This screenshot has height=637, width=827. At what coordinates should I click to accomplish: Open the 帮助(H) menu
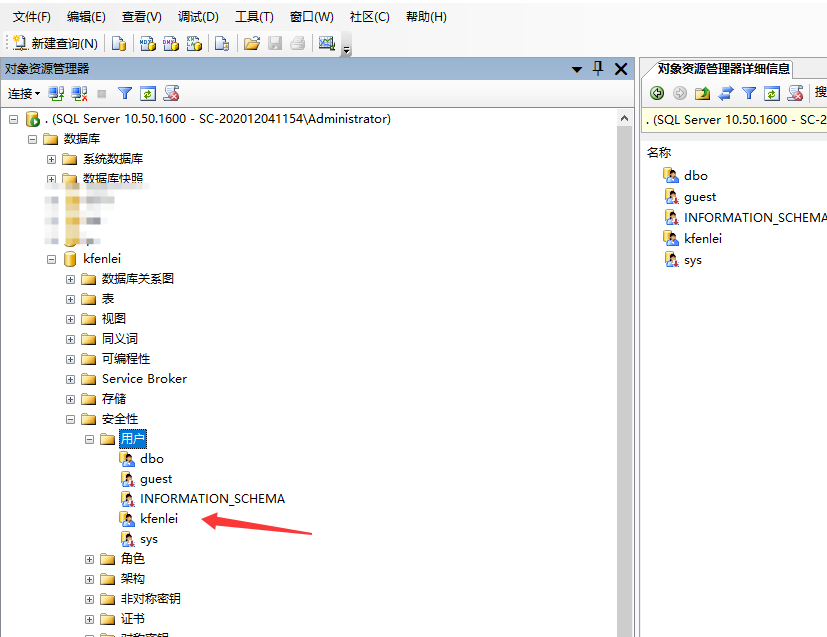(x=426, y=17)
